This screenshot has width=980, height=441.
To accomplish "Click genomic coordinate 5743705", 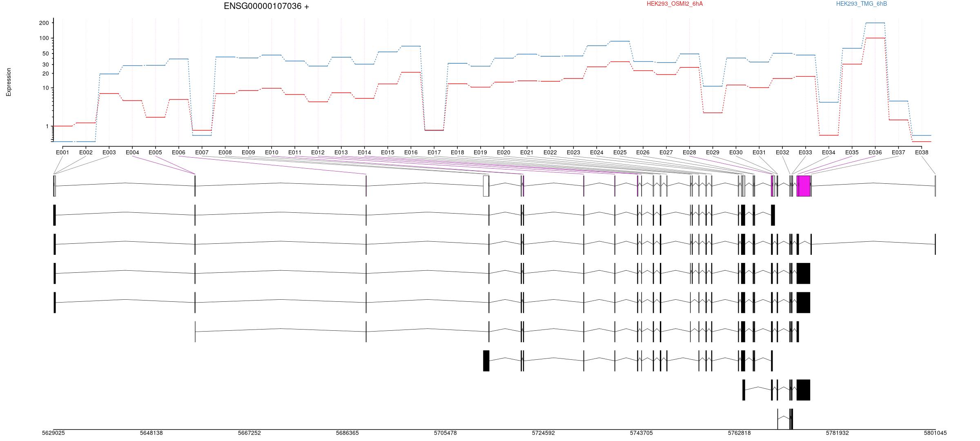I will tap(641, 433).
